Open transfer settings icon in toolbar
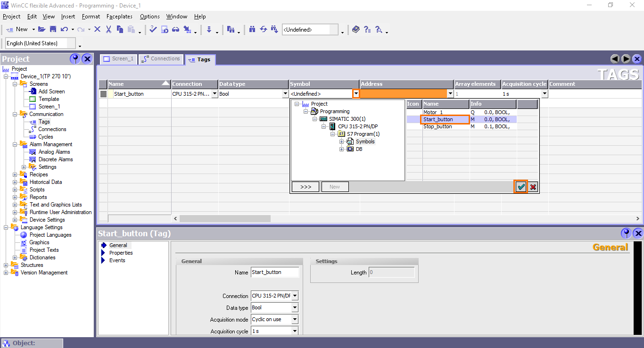 click(x=187, y=29)
